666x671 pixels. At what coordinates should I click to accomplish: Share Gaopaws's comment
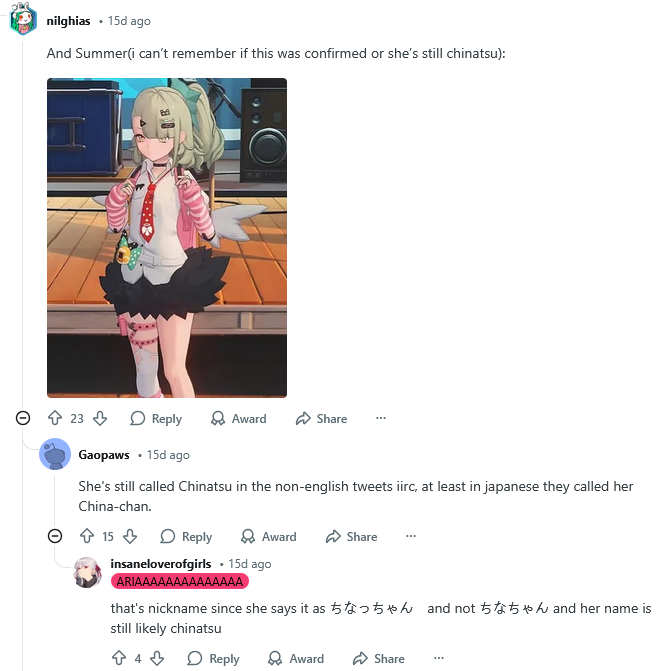(x=351, y=537)
